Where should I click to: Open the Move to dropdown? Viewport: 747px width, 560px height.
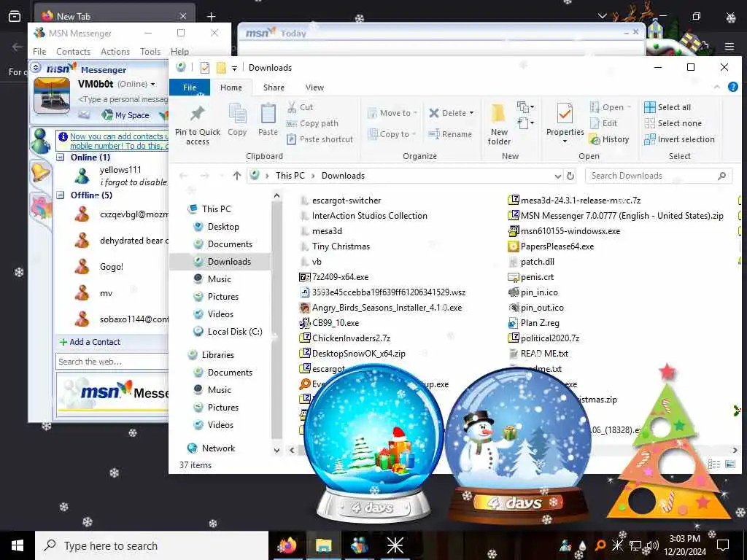392,113
